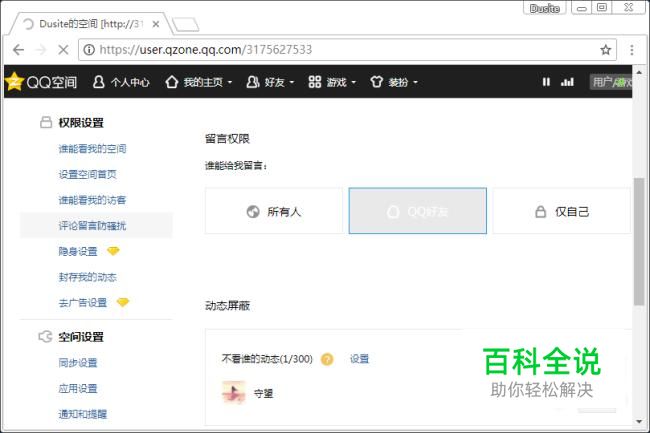This screenshot has height=433, width=650.
Task: Choose 仅自己 for message permission
Action: point(561,211)
